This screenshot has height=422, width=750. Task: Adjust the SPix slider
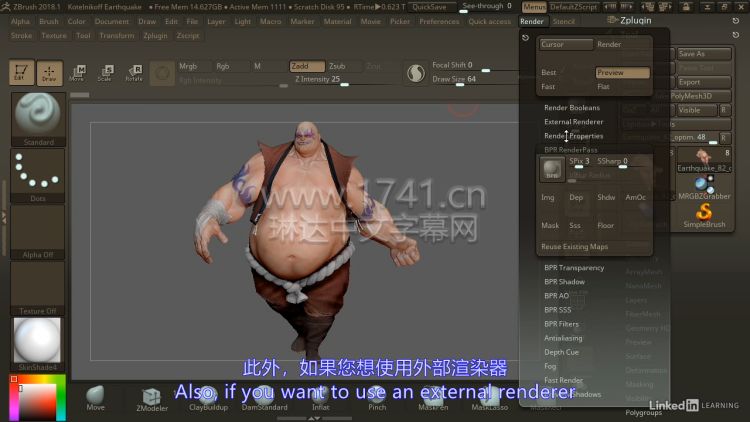pos(580,163)
